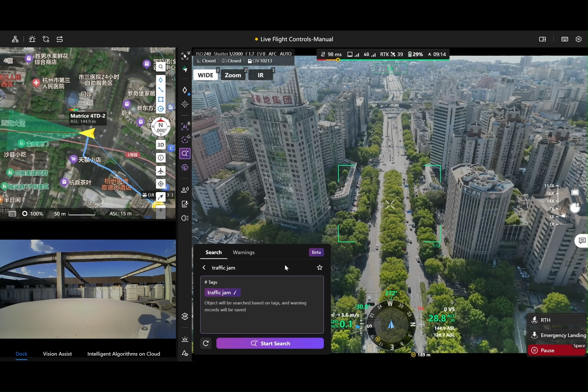Screen dimensions: 588x392
Task: Toggle split-screen layout icon at top right
Action: [542, 39]
